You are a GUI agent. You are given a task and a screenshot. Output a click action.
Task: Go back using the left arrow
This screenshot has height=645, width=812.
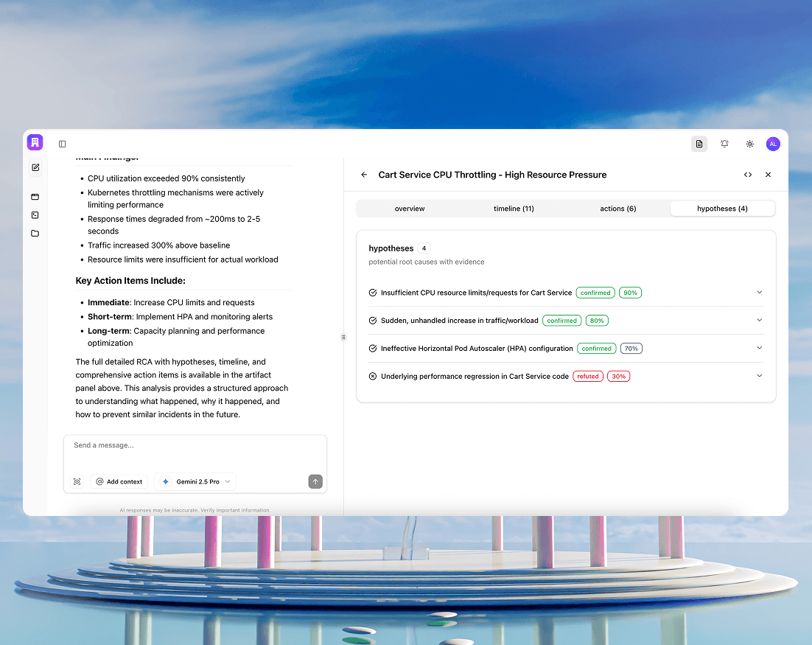pyautogui.click(x=364, y=175)
